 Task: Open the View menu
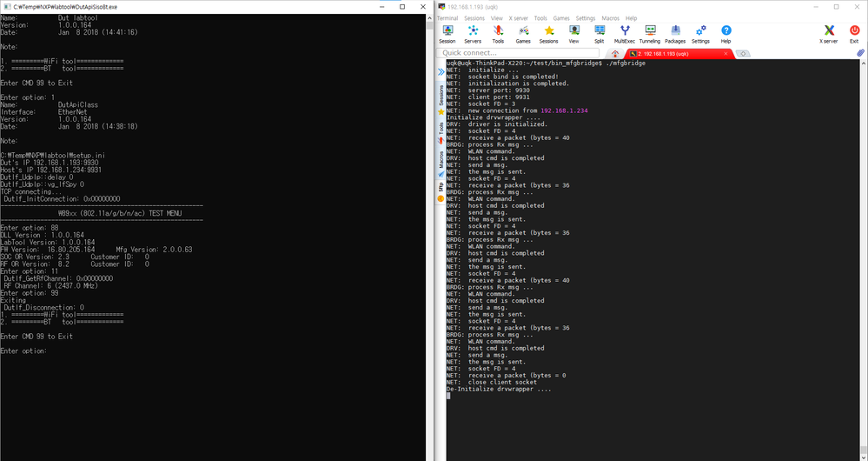[496, 18]
